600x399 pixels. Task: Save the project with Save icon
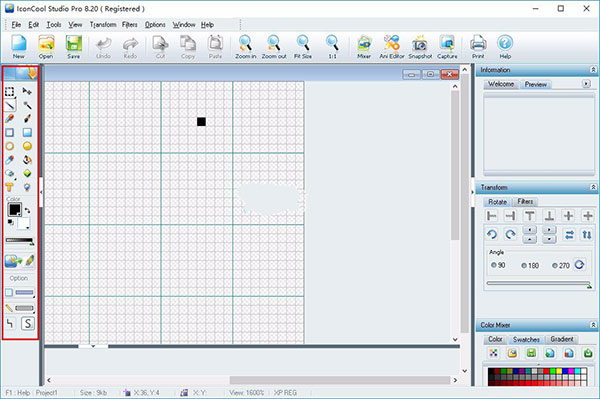(73, 47)
